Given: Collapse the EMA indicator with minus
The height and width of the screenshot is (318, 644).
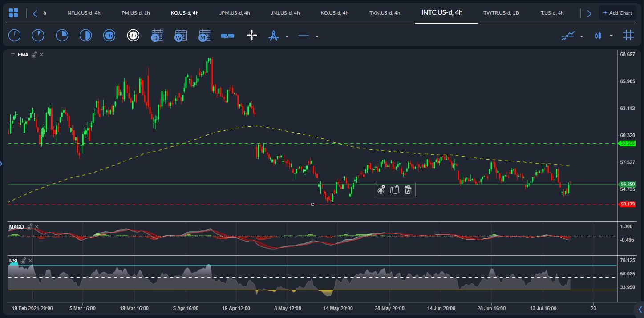Looking at the screenshot, I should (12, 54).
